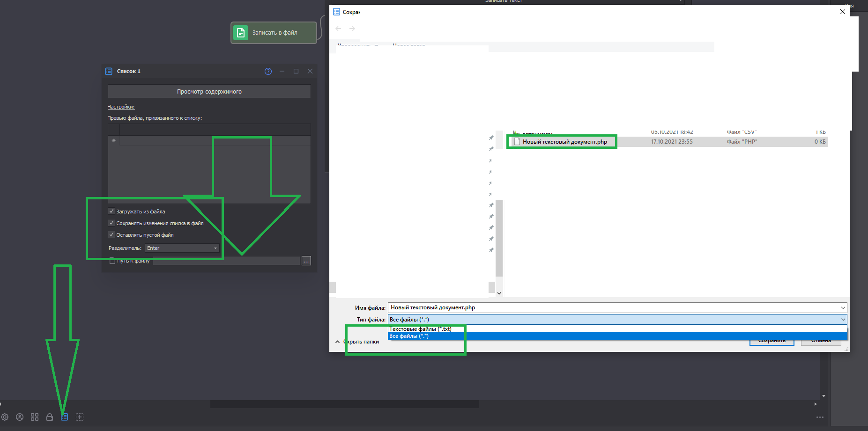This screenshot has height=431, width=868.
Task: Click the save dialog title bar icon
Action: (x=336, y=12)
